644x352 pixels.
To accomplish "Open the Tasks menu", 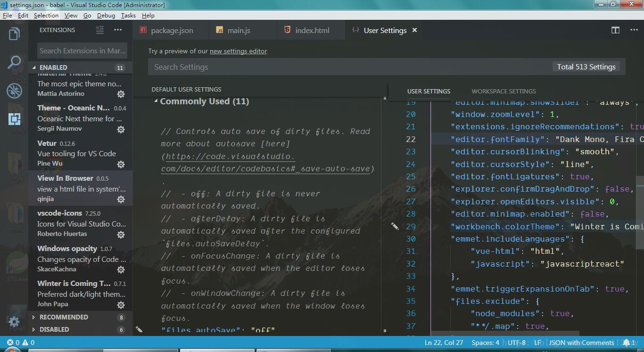I will coord(128,15).
